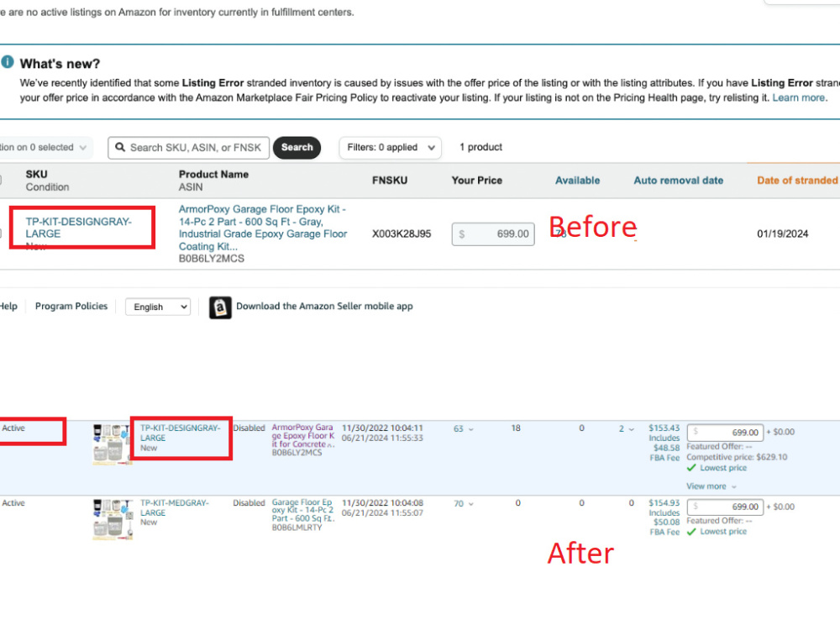Image resolution: width=840 pixels, height=630 pixels.
Task: Click the $154.93 fee value
Action: coord(664,503)
